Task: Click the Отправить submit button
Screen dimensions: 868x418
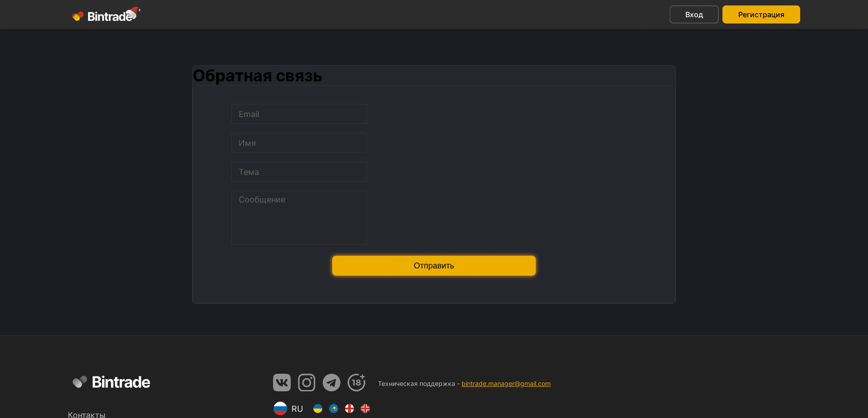Action: click(x=434, y=265)
